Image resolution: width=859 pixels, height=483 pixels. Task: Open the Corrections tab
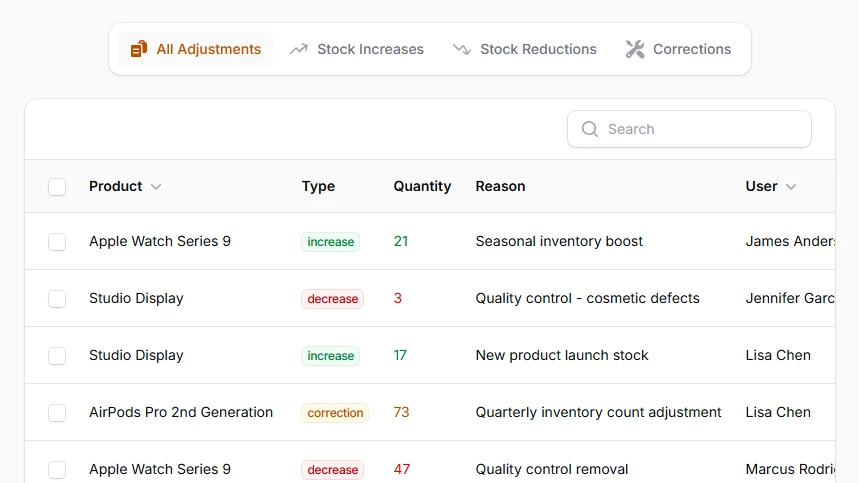678,49
